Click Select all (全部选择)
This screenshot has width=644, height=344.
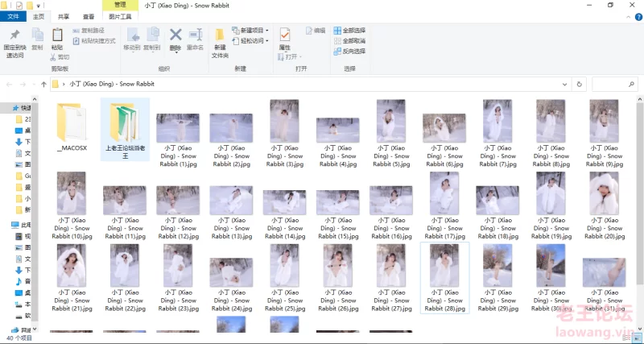[349, 31]
